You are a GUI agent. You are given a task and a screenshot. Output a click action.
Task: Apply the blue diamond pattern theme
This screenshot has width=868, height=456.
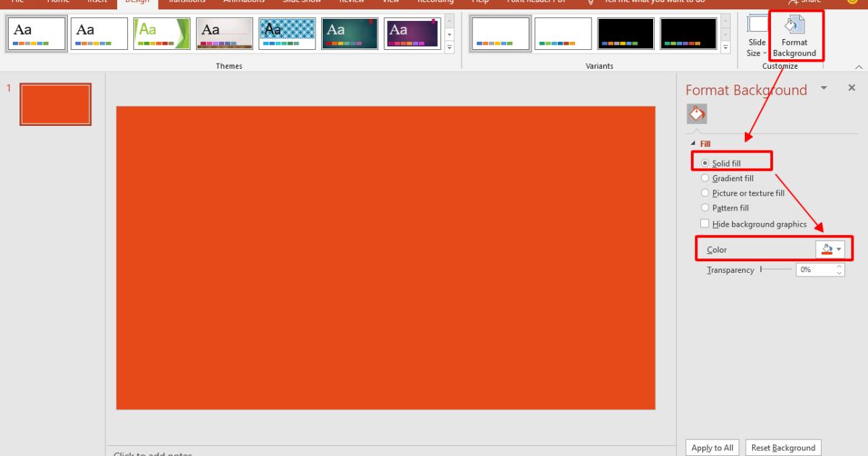tap(287, 33)
